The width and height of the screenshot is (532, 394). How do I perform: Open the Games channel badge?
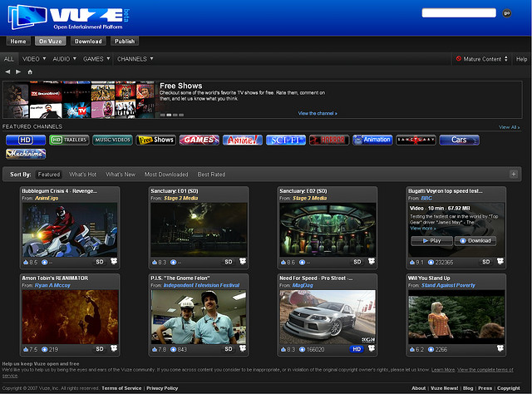(x=199, y=140)
